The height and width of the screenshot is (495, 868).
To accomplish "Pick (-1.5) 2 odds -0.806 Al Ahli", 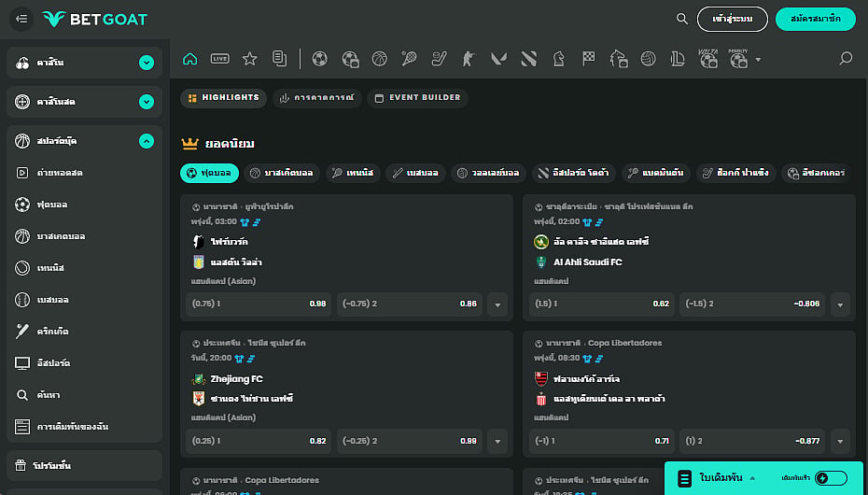I will click(751, 304).
